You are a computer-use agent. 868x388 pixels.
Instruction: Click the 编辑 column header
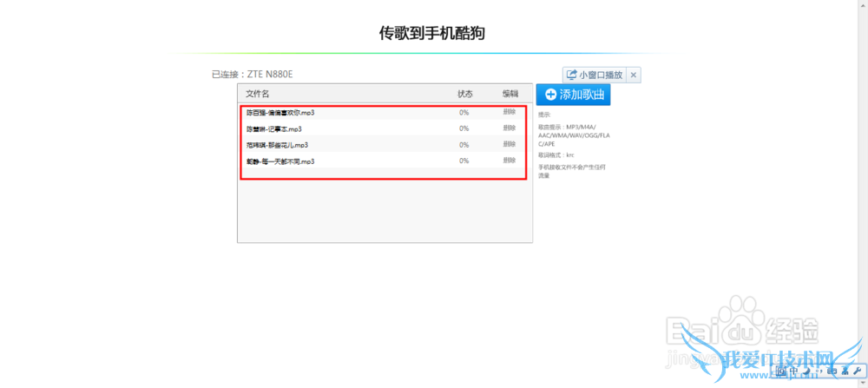coord(510,94)
